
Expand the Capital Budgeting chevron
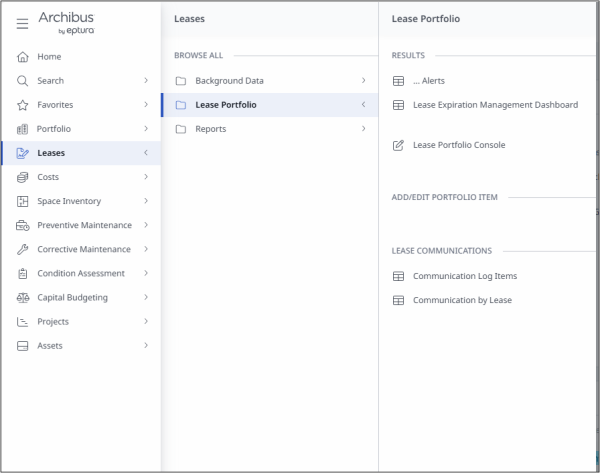(x=146, y=297)
